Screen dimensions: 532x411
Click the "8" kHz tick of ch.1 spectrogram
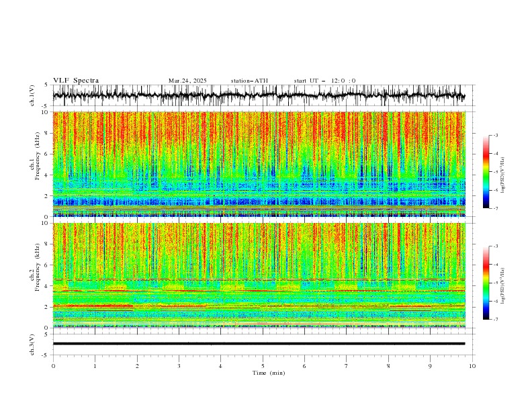click(46, 133)
